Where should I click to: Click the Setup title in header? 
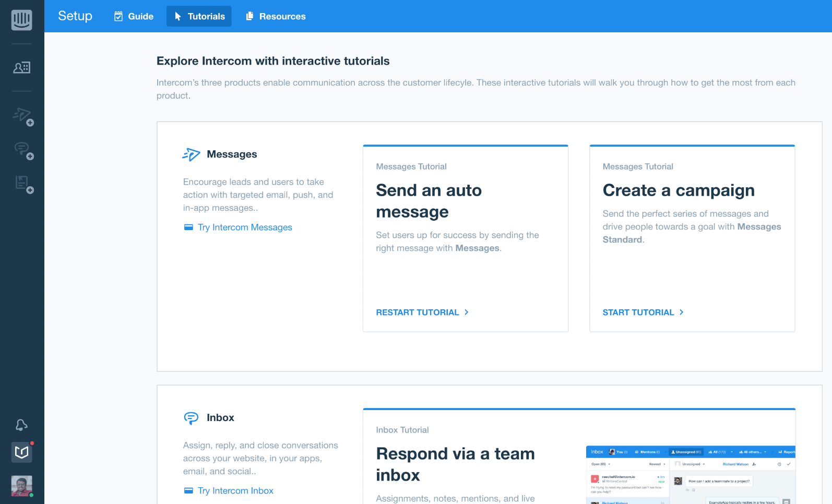click(75, 16)
